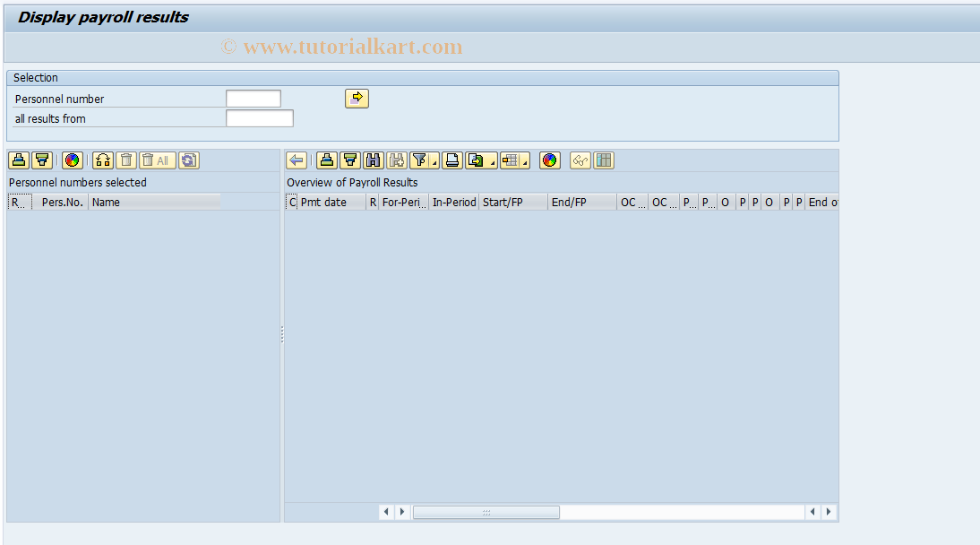Click the select block icon in left toolbar

click(103, 160)
